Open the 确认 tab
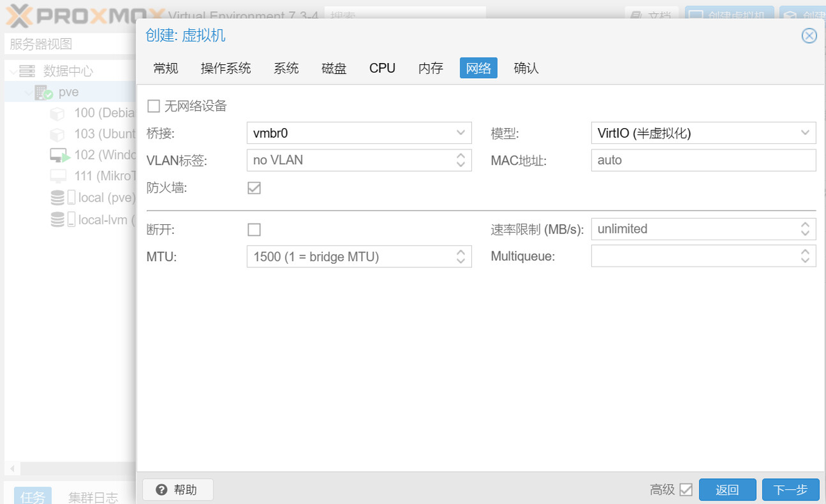 point(526,69)
